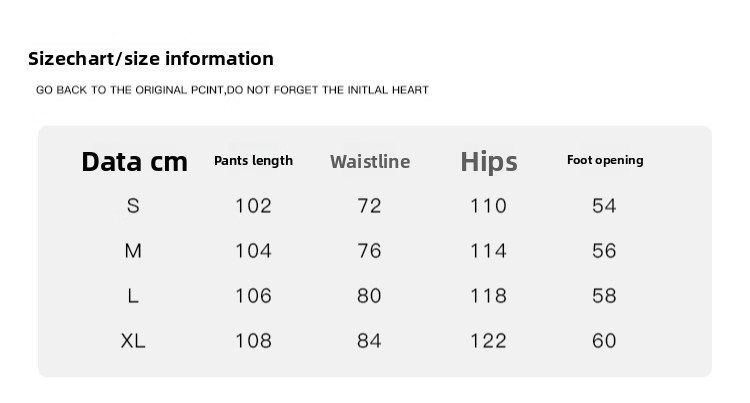Click the 'Sizechart/size information' heading
The width and height of the screenshot is (750, 403).
pyautogui.click(x=150, y=59)
